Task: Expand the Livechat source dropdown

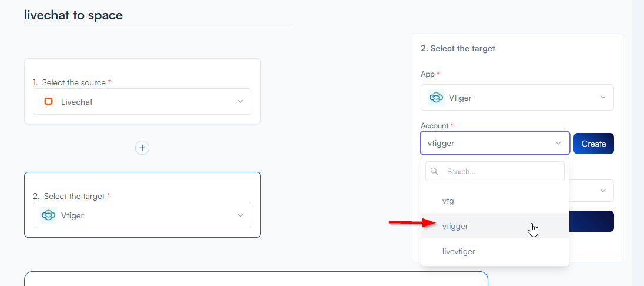Action: (x=240, y=102)
